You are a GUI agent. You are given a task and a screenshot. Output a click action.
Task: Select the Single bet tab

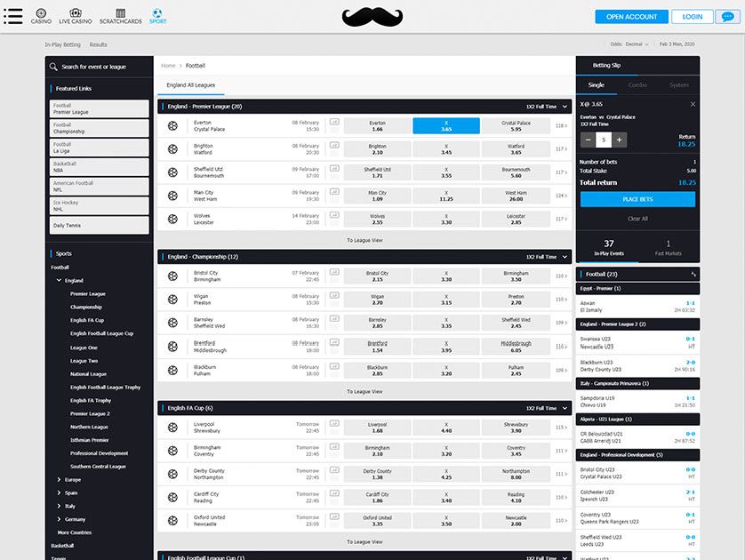(x=597, y=85)
